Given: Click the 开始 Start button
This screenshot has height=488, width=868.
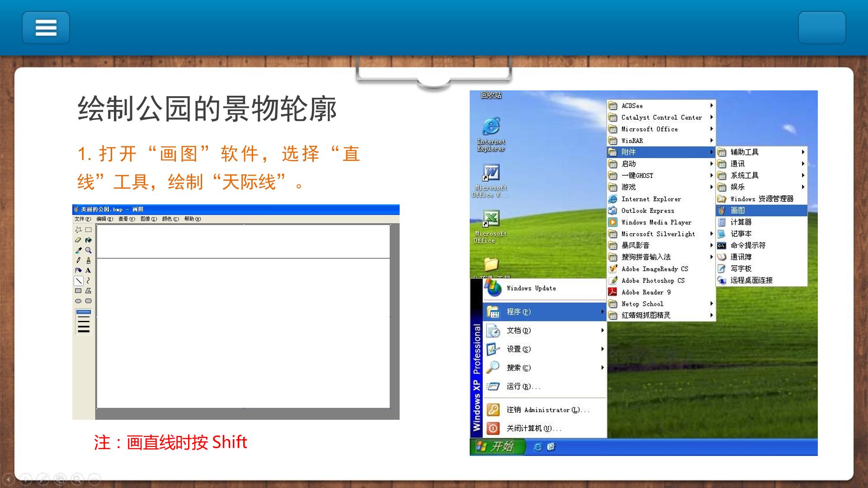Looking at the screenshot, I should 498,446.
